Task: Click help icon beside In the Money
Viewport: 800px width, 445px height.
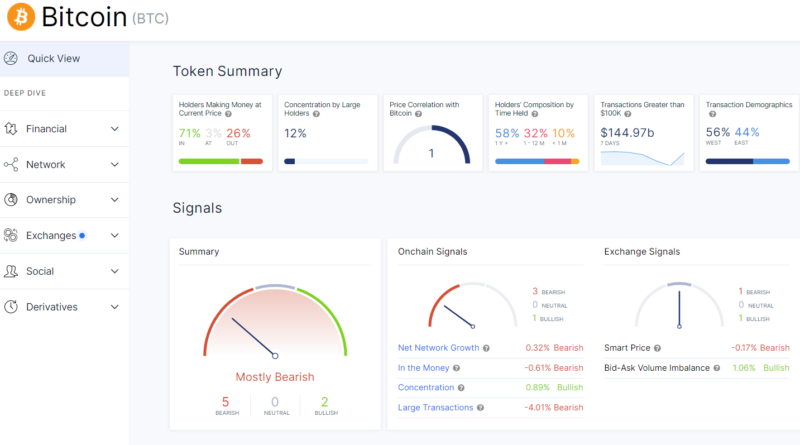Action: point(456,368)
